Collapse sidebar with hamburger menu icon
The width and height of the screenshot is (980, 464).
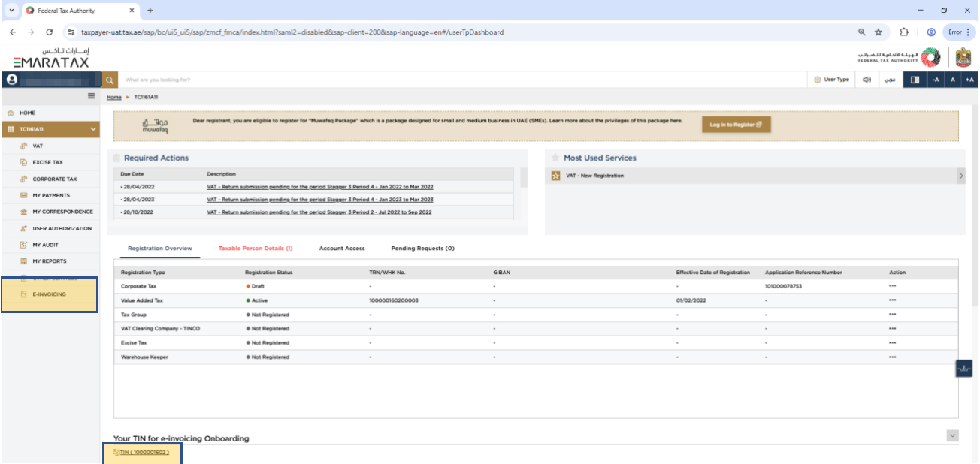point(92,96)
